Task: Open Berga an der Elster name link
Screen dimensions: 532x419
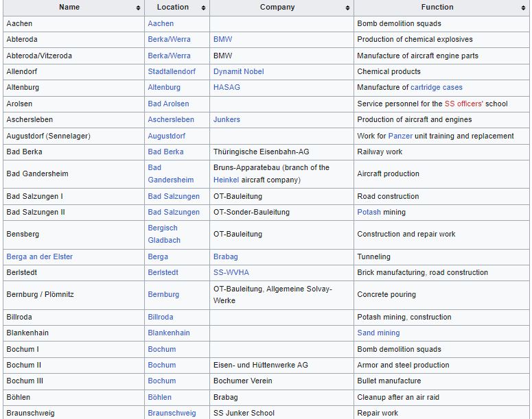Action: pos(39,256)
